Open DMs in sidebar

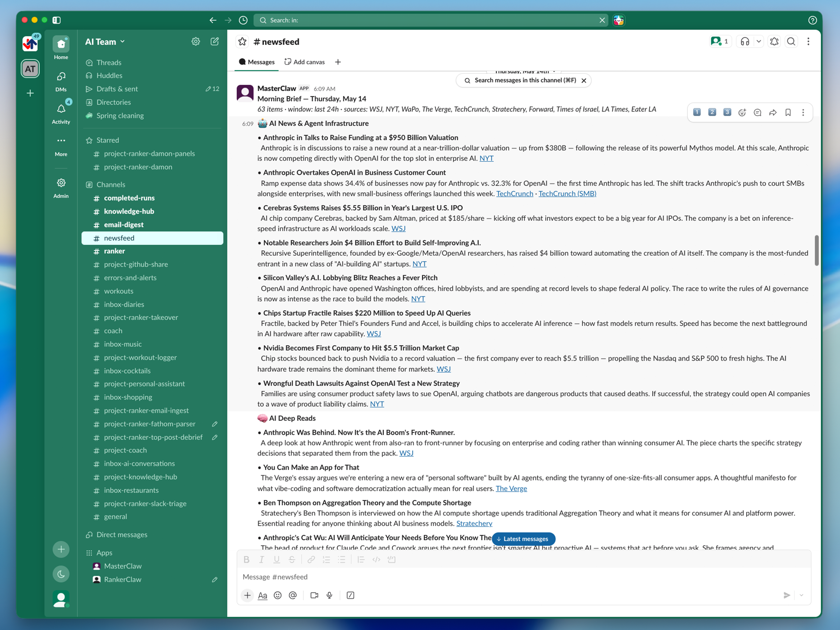click(x=61, y=81)
